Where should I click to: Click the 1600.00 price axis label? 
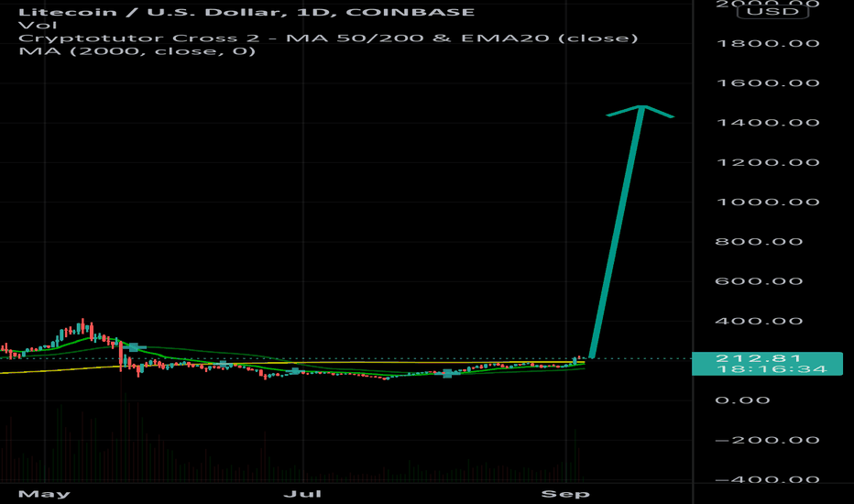click(768, 82)
